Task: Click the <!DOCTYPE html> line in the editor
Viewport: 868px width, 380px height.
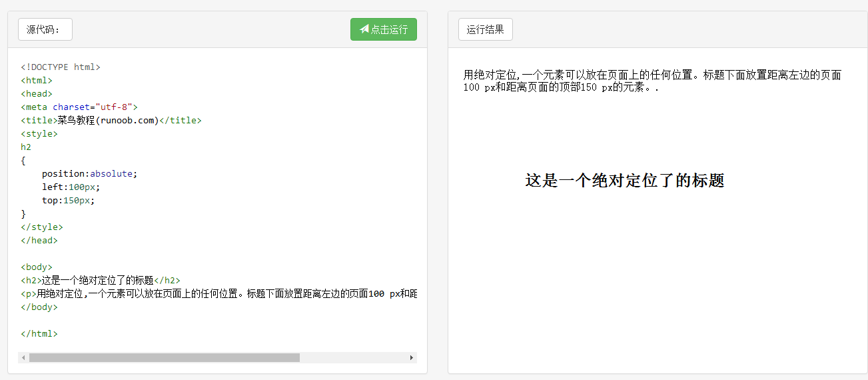Action: (x=61, y=67)
